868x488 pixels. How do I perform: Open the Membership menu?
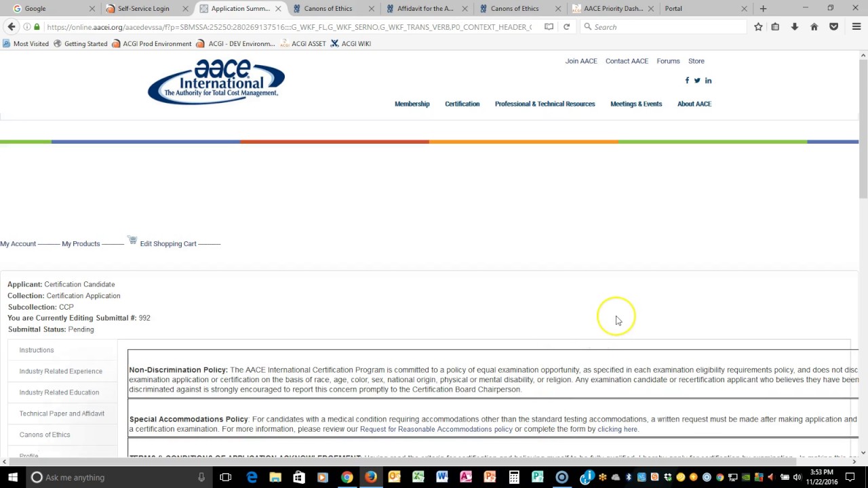[412, 104]
